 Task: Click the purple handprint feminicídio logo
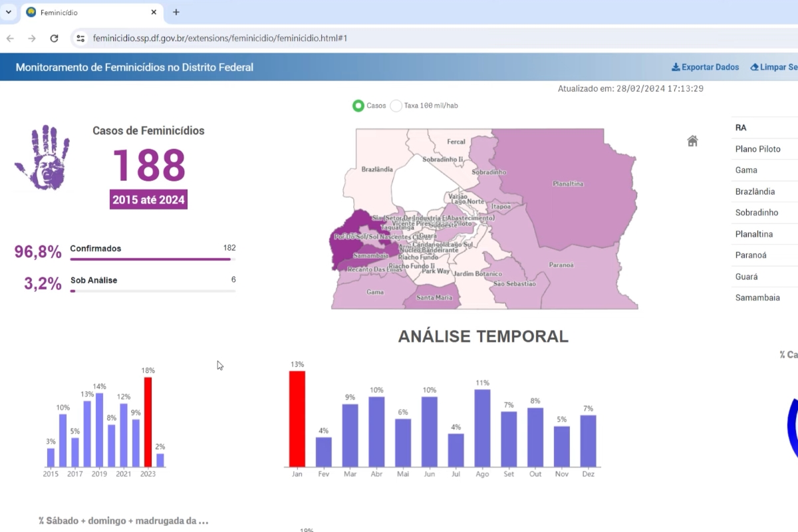click(43, 157)
